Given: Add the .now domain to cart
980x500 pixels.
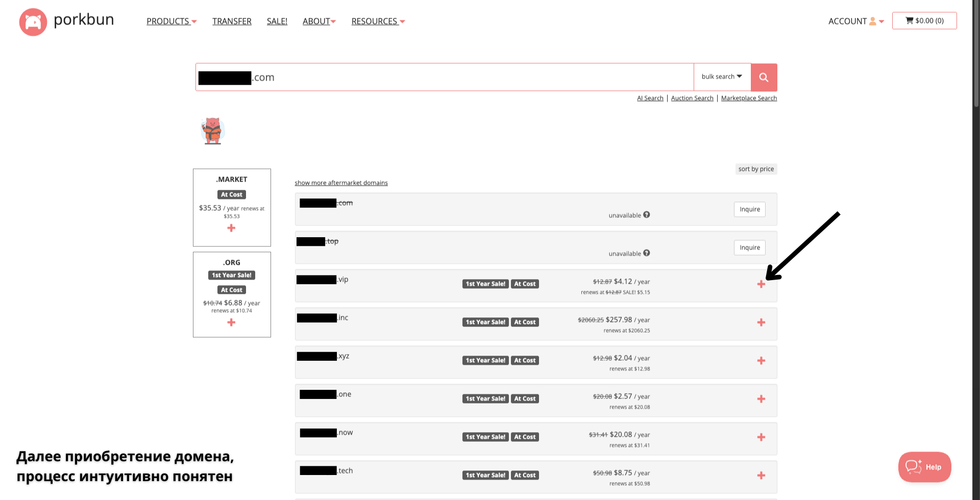Looking at the screenshot, I should pyautogui.click(x=761, y=437).
